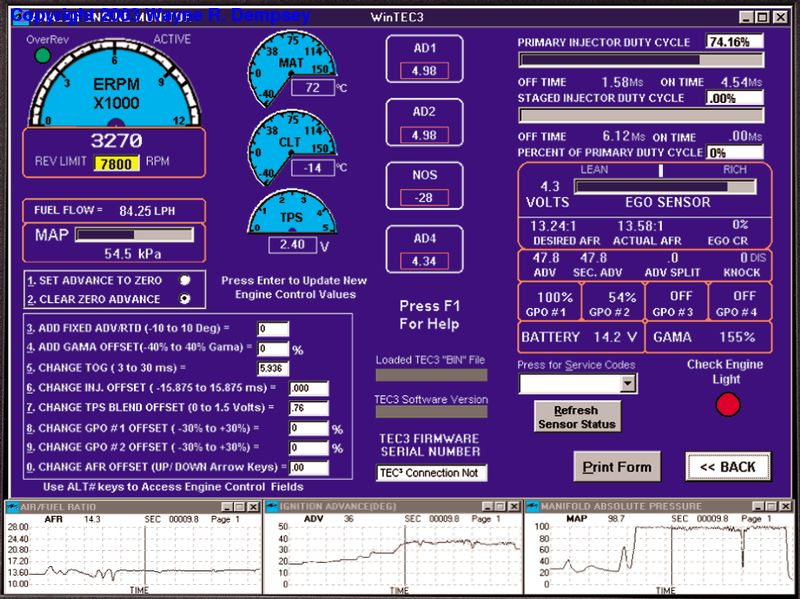Screen dimensions: 800x599
Task: Click the green OverRev indicator light
Action: (x=41, y=56)
